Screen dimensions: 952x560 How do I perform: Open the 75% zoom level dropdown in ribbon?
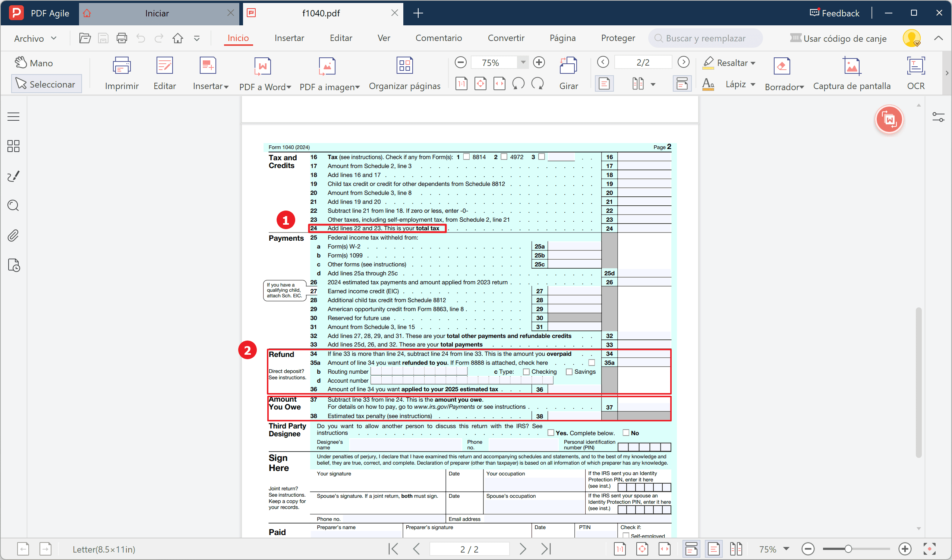click(x=523, y=62)
